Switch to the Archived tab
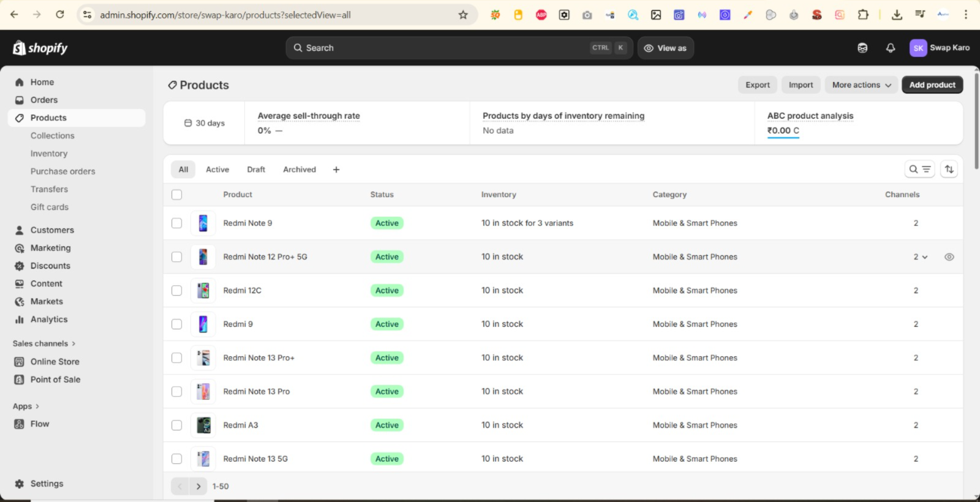The height and width of the screenshot is (502, 980). [x=300, y=170]
